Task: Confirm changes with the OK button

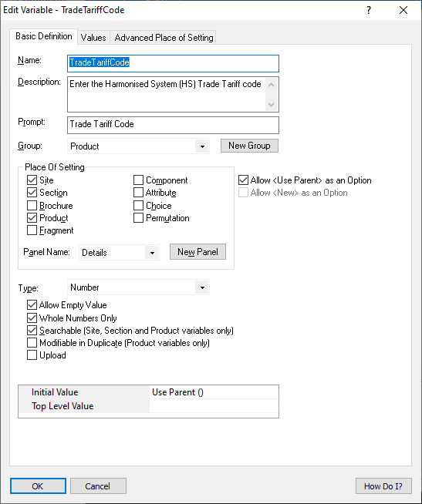Action: point(38,486)
